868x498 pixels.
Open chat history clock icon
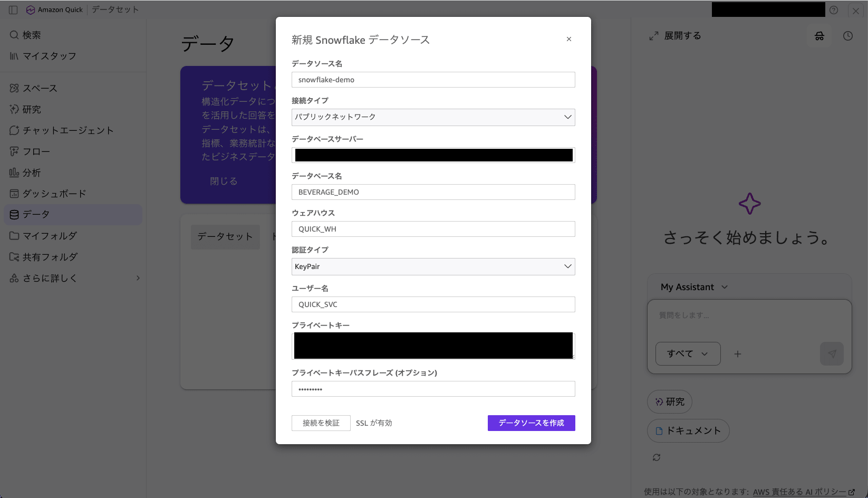click(848, 36)
